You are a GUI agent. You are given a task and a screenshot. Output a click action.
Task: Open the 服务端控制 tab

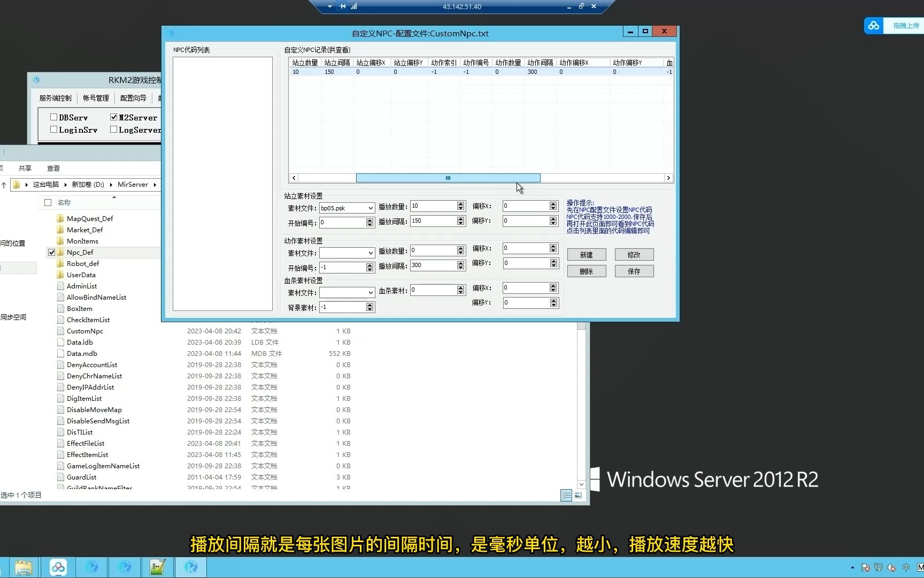55,98
